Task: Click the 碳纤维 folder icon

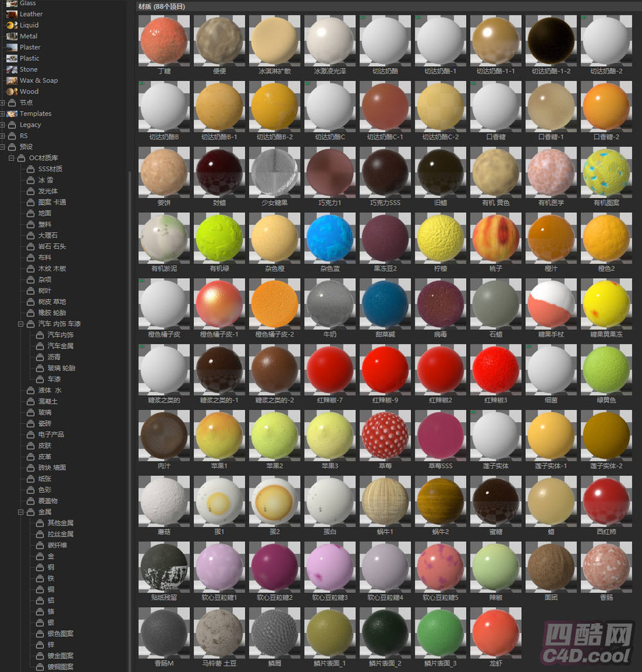Action: click(x=40, y=545)
